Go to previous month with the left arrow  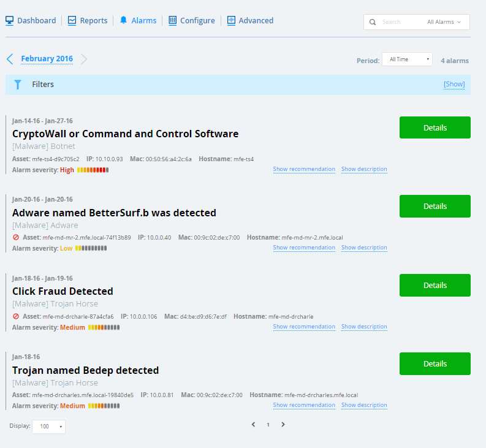click(x=10, y=59)
